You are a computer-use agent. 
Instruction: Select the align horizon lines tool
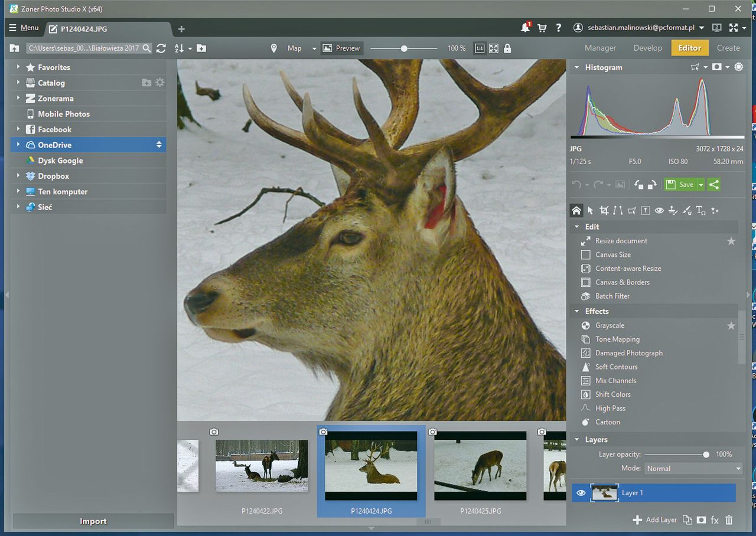618,210
